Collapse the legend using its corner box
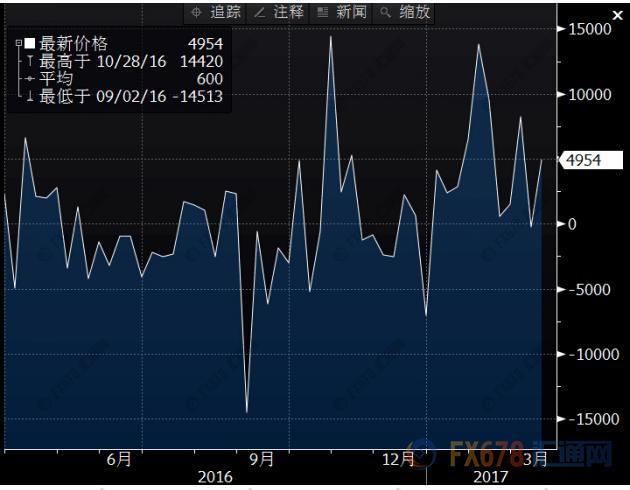Viewport: 630px width, 490px height. (x=18, y=44)
